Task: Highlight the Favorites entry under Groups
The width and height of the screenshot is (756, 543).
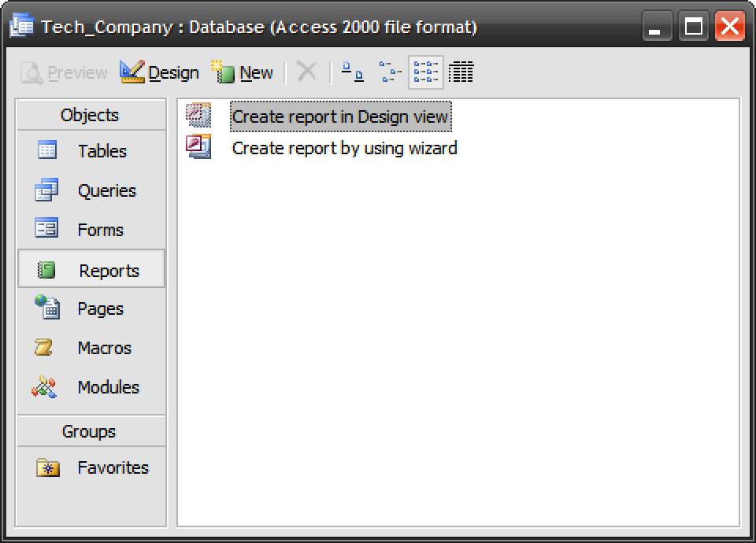Action: tap(112, 467)
